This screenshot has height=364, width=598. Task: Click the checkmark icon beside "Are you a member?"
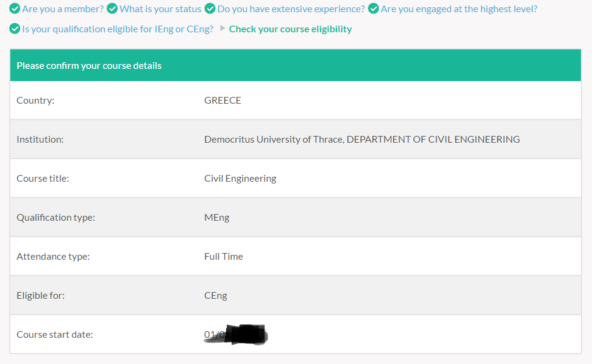(15, 9)
